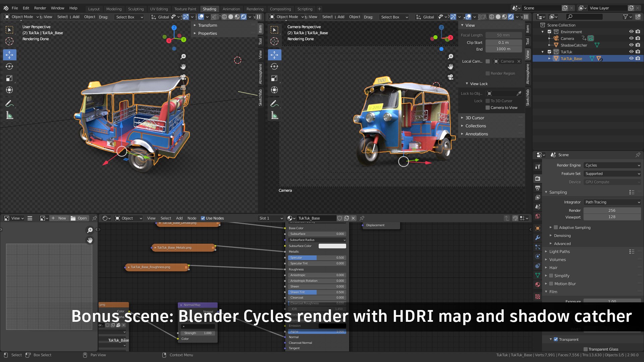This screenshot has width=644, height=362.
Task: Enable the Motion Blur checkbox
Action: tap(551, 284)
